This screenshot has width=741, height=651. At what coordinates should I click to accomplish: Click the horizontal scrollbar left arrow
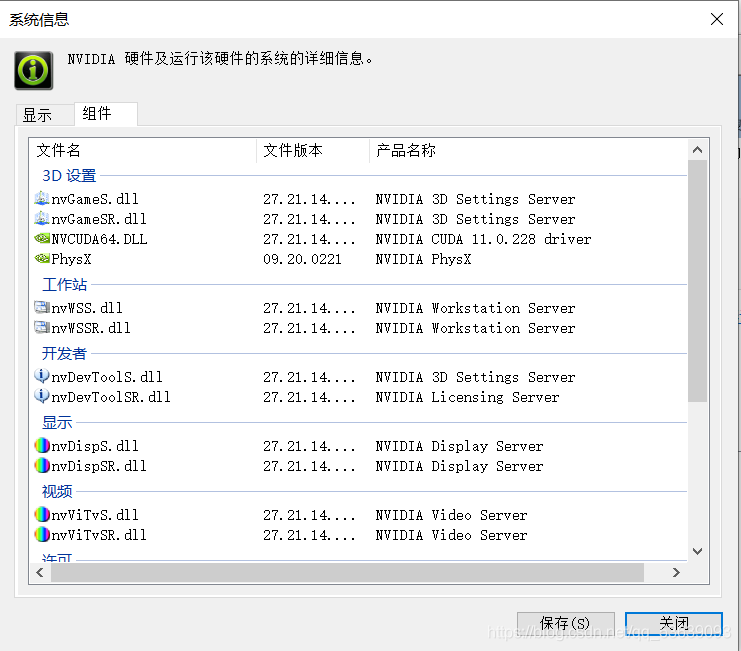[40, 573]
